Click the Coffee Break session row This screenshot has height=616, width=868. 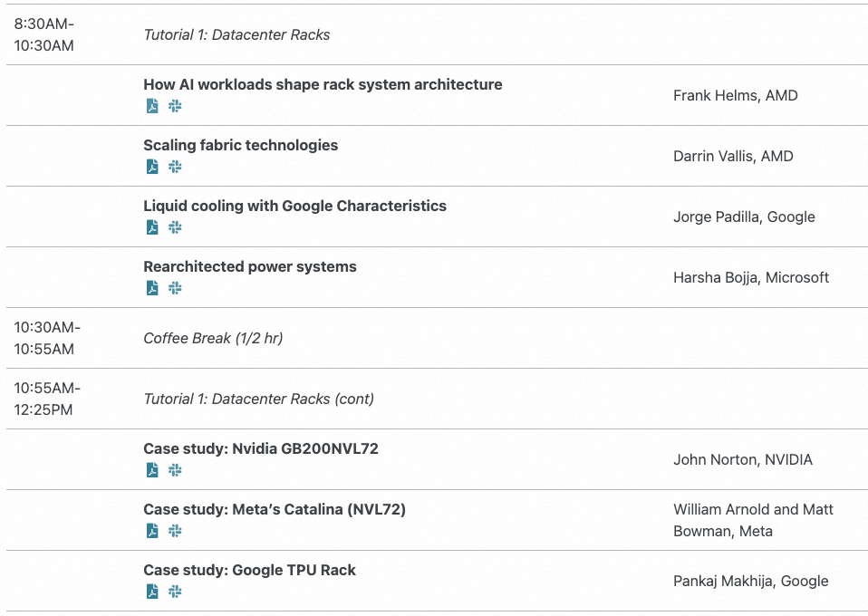click(x=213, y=338)
